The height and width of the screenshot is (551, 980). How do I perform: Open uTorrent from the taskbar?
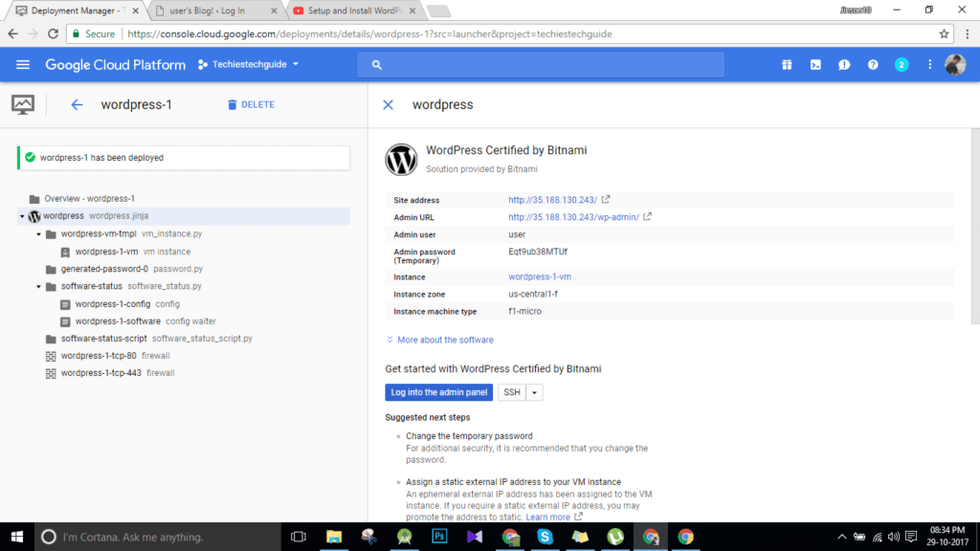[615, 537]
